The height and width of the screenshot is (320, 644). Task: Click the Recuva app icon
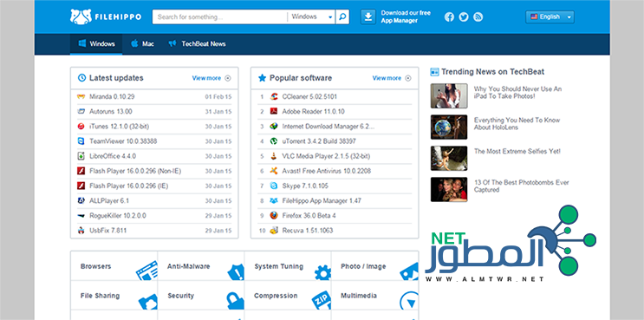tap(274, 231)
